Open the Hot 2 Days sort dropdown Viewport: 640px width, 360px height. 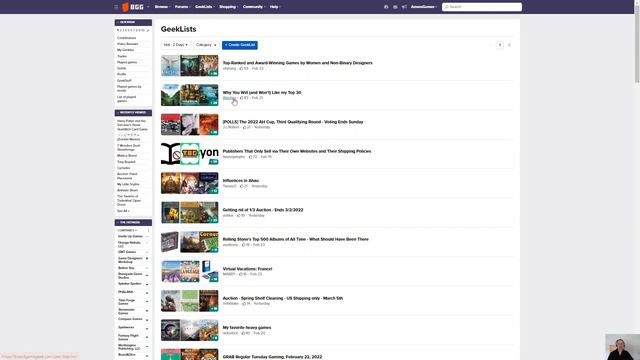point(176,45)
